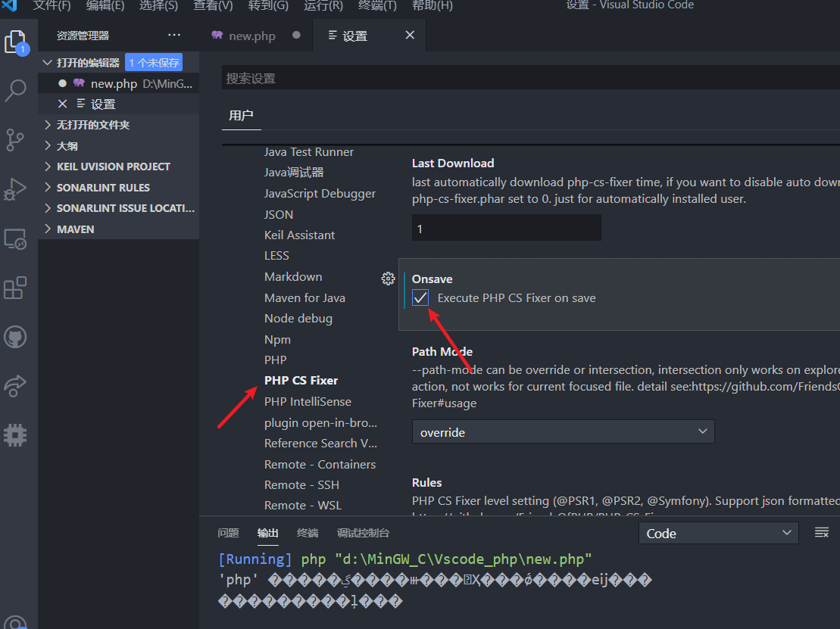Select Maven for Java settings category
The image size is (840, 629).
(x=304, y=297)
